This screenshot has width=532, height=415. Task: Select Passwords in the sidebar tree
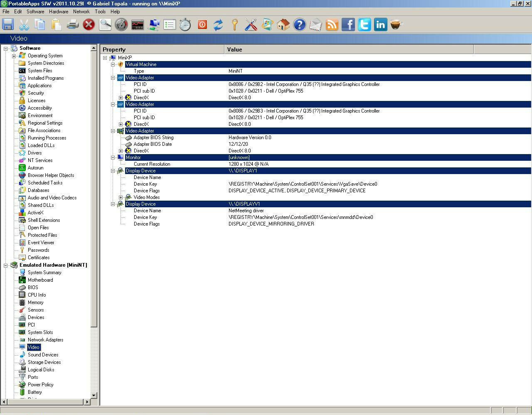click(38, 250)
